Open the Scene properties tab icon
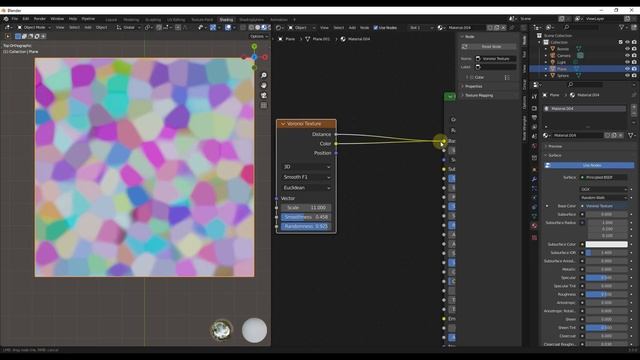Screen dimensions: 640x360 click(x=534, y=136)
